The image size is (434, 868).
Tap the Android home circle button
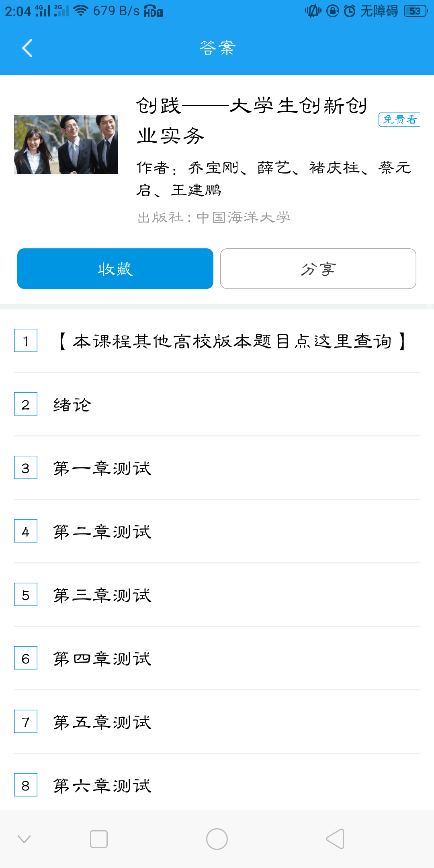[x=217, y=839]
